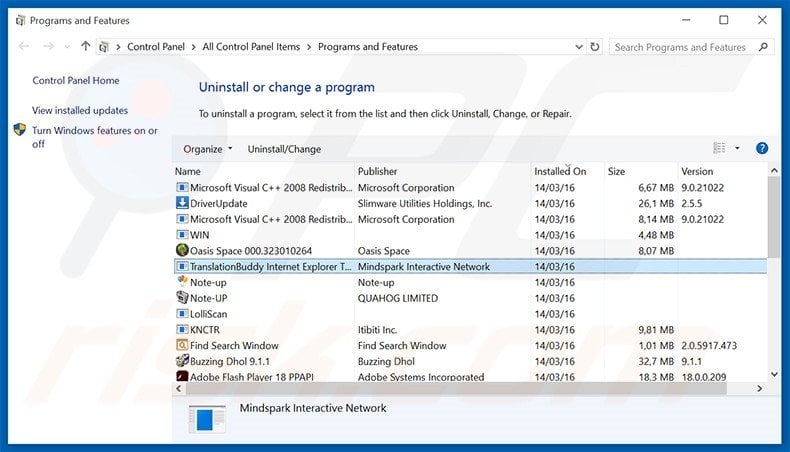Screen dimensions: 790x452
Task: Click the TranslationBuddy program icon
Action: (182, 266)
